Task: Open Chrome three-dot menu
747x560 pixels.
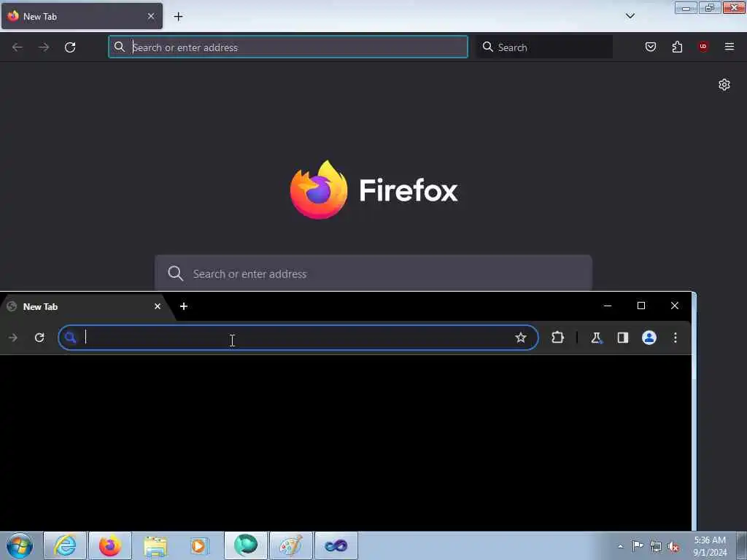Action: pyautogui.click(x=675, y=338)
